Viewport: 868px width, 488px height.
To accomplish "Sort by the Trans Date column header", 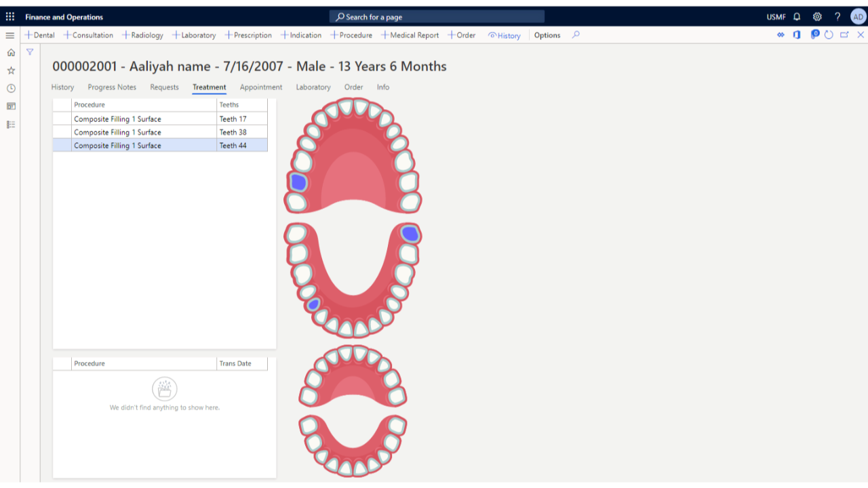I will tap(241, 364).
